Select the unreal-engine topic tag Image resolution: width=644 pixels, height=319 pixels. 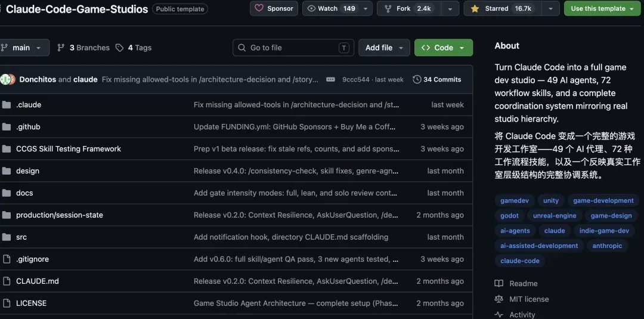pos(555,215)
